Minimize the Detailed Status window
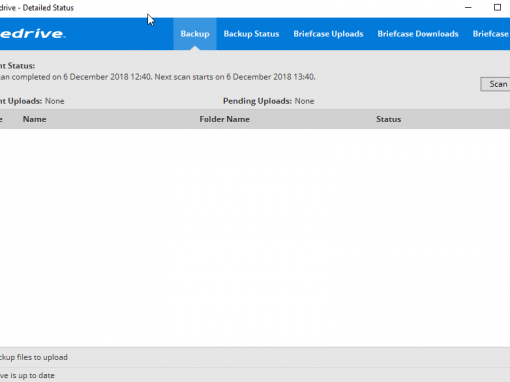Image resolution: width=510 pixels, height=382 pixels. tap(468, 7)
